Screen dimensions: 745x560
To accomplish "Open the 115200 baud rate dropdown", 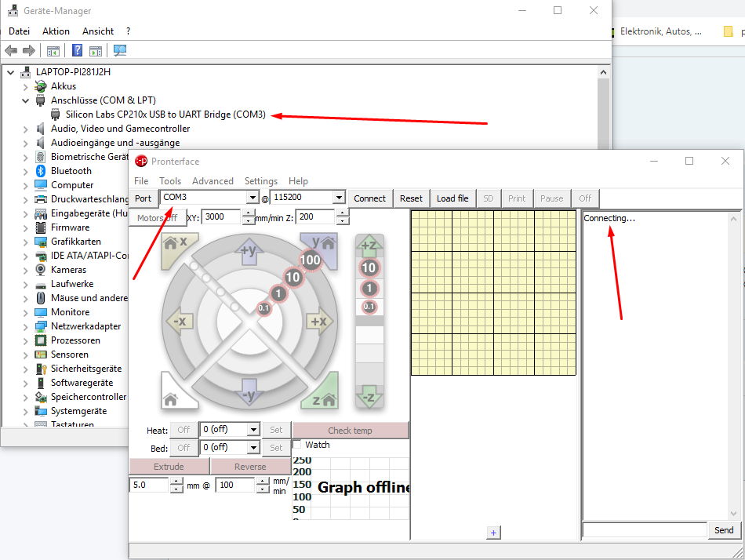I will pyautogui.click(x=338, y=198).
